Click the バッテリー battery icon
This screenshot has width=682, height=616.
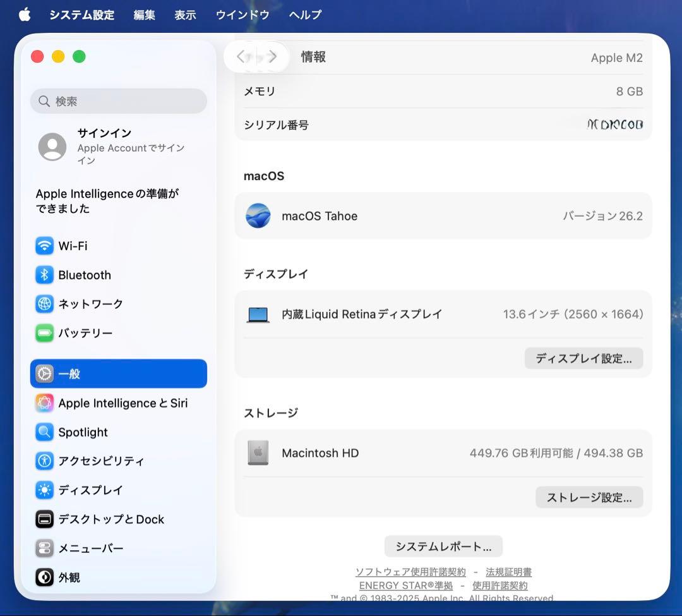pos(44,333)
